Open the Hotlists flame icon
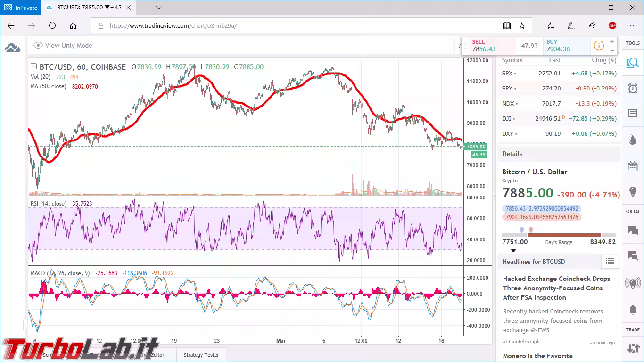The width and height of the screenshot is (644, 362). point(633,139)
